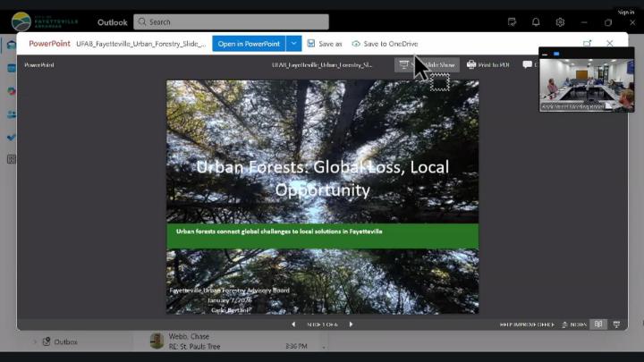Open the Outlook settings gear

pos(560,22)
